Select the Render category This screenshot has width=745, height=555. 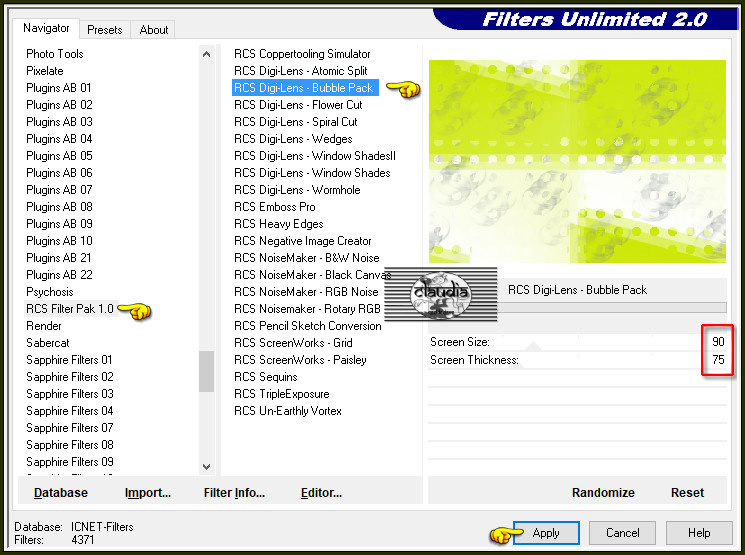tap(44, 326)
